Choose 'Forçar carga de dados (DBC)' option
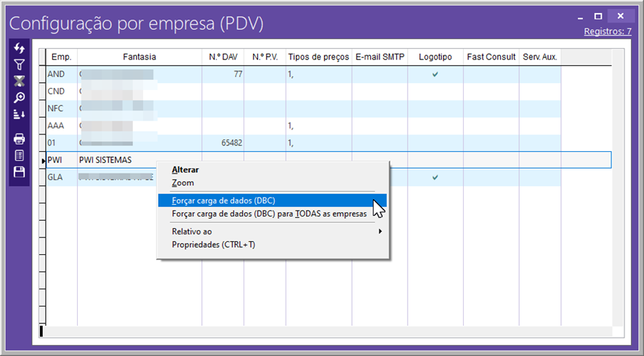Screen dimensions: 644x356 coord(224,201)
